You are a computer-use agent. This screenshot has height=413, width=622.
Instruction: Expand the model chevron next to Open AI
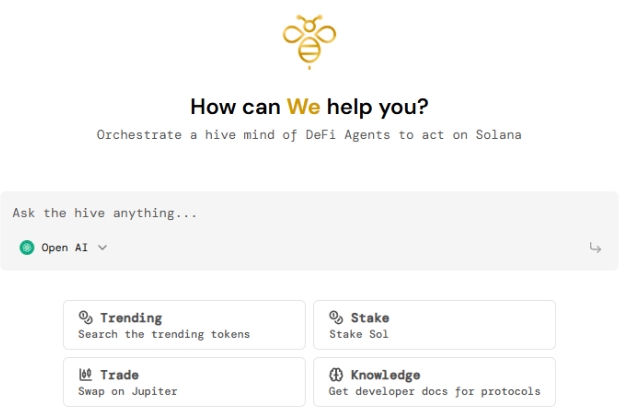tap(102, 248)
